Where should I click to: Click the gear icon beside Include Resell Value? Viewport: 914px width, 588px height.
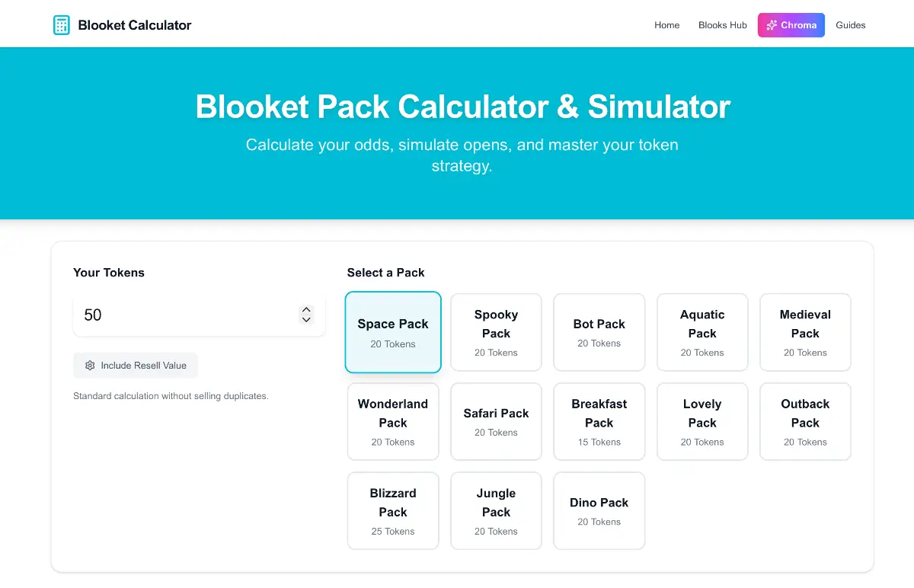tap(90, 366)
